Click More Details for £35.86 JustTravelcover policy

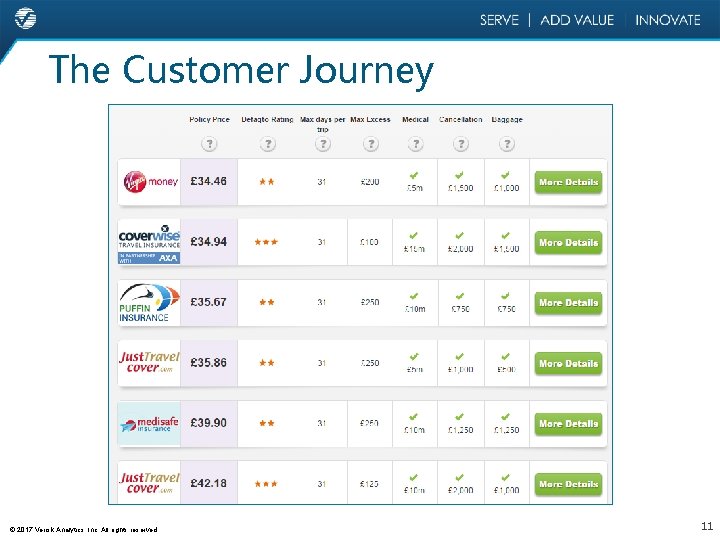tap(568, 364)
